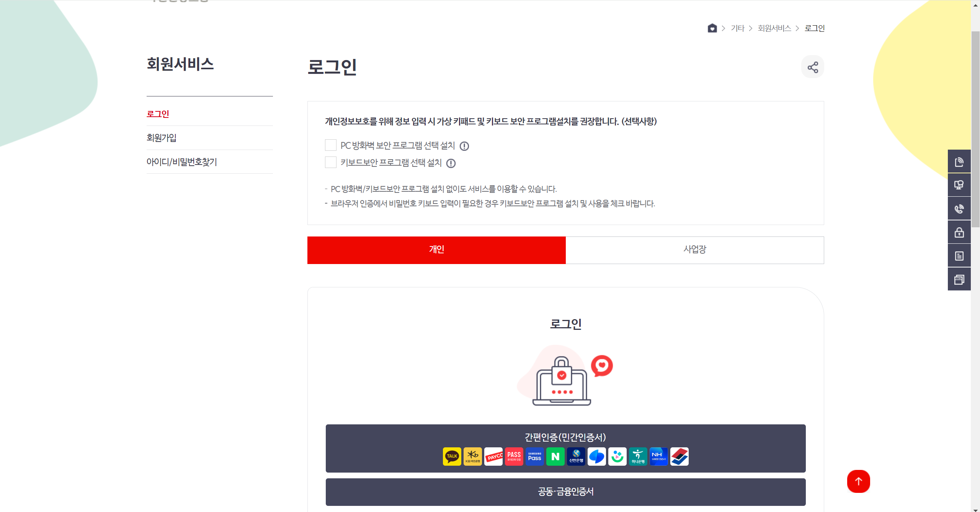This screenshot has width=980, height=512.
Task: Switch to the 사업장 tab
Action: click(x=695, y=250)
